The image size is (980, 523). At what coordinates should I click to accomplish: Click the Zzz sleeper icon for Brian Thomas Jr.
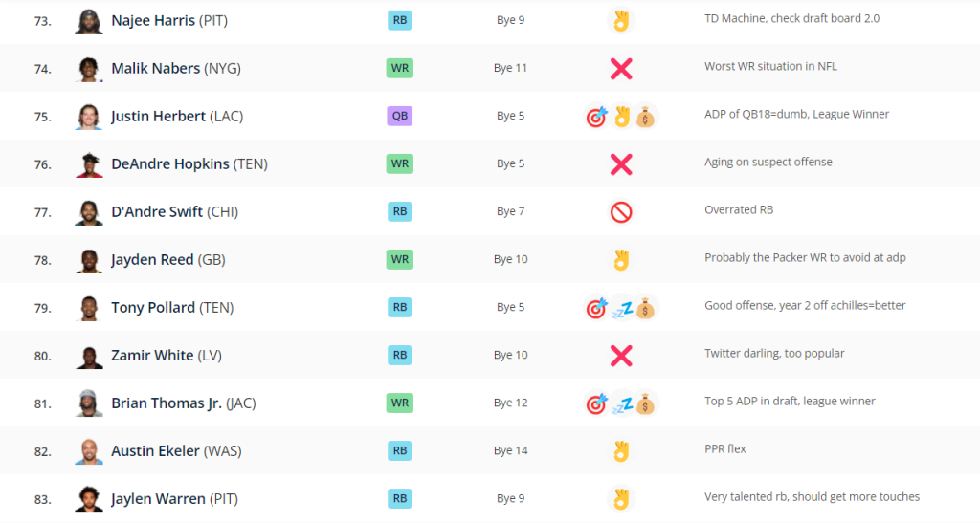tap(622, 403)
